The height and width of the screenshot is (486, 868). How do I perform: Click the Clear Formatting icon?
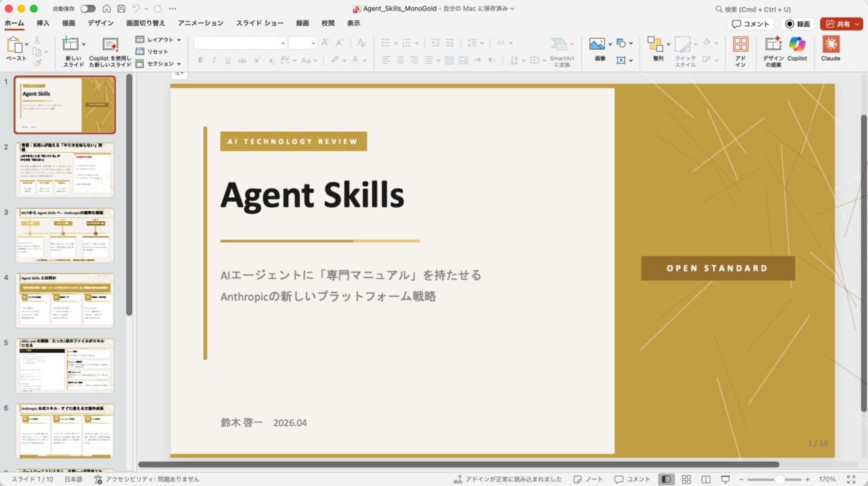click(x=361, y=43)
